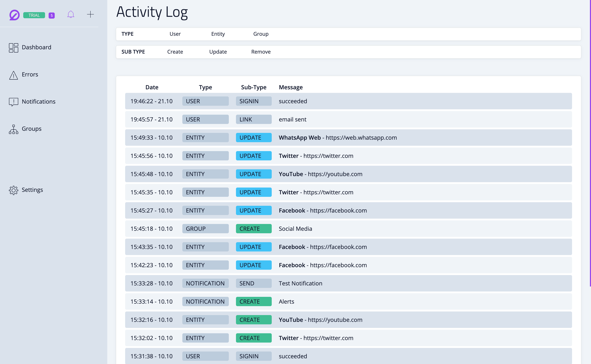Click the purple badge showing 5

pos(51,15)
